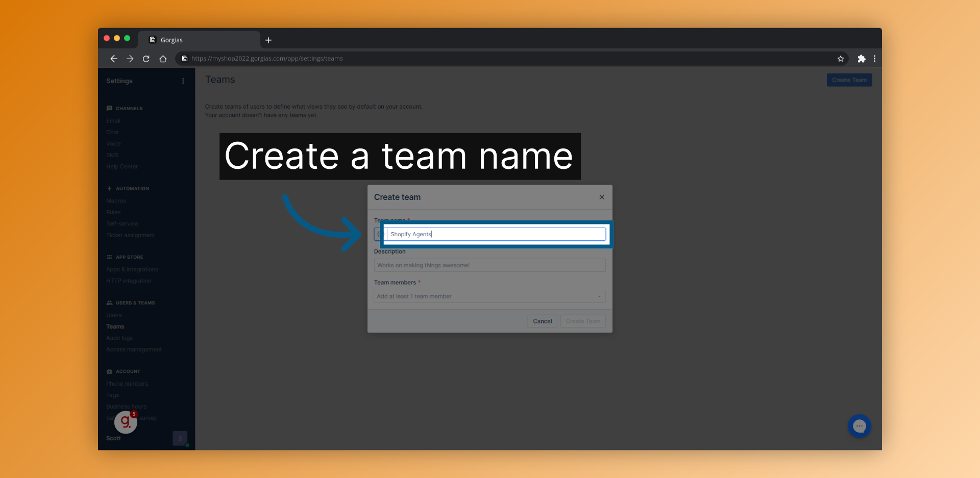This screenshot has height=478, width=980.
Task: Close the Create team dialog
Action: [x=602, y=197]
